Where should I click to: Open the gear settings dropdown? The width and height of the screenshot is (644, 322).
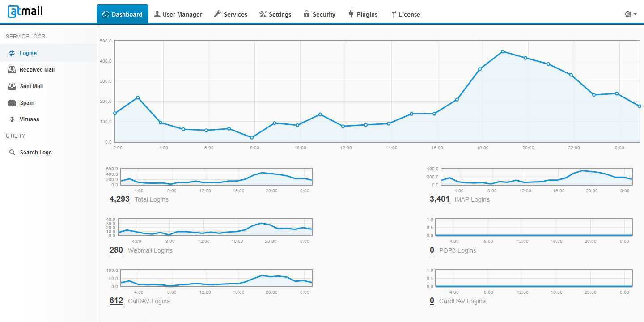(x=630, y=14)
